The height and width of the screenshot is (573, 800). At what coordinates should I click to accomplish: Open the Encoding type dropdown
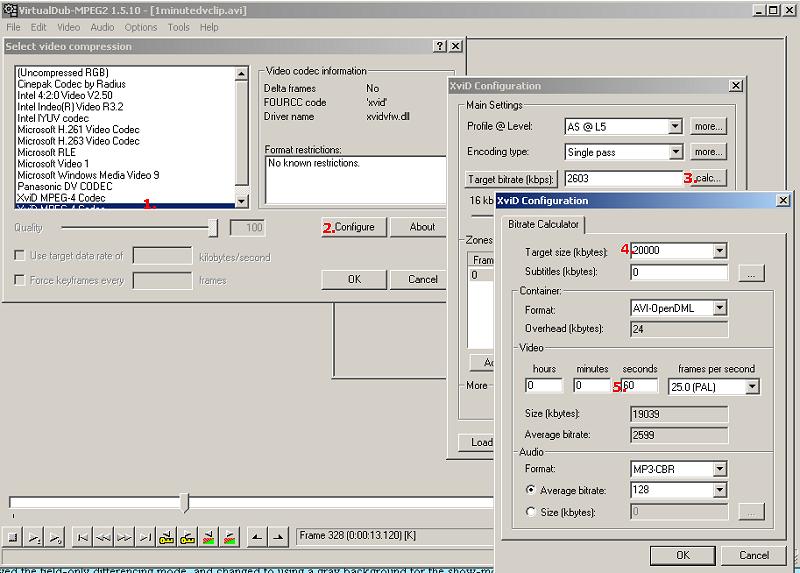pos(675,152)
